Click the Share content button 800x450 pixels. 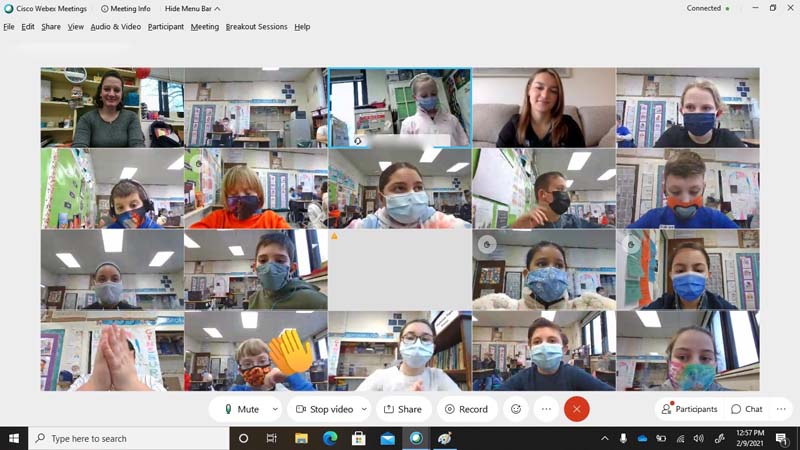click(403, 409)
